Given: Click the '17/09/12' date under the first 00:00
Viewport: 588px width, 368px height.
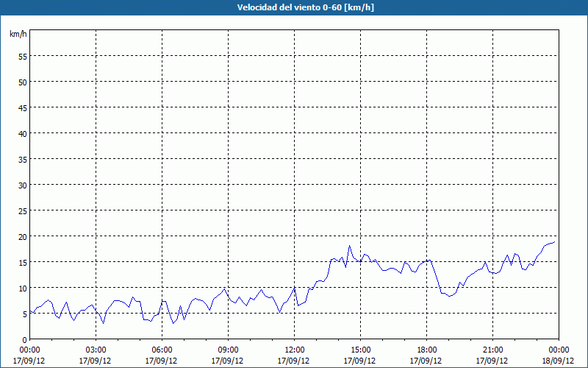Looking at the screenshot, I should pyautogui.click(x=29, y=361).
